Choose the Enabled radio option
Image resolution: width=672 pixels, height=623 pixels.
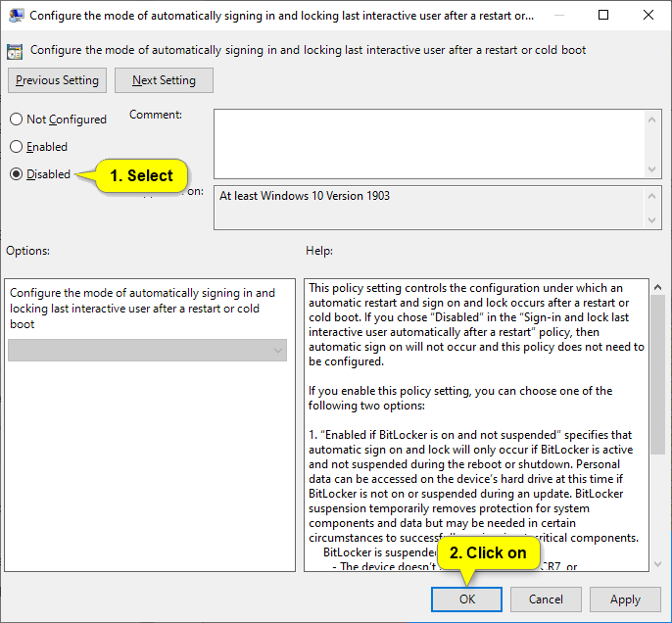pos(16,147)
